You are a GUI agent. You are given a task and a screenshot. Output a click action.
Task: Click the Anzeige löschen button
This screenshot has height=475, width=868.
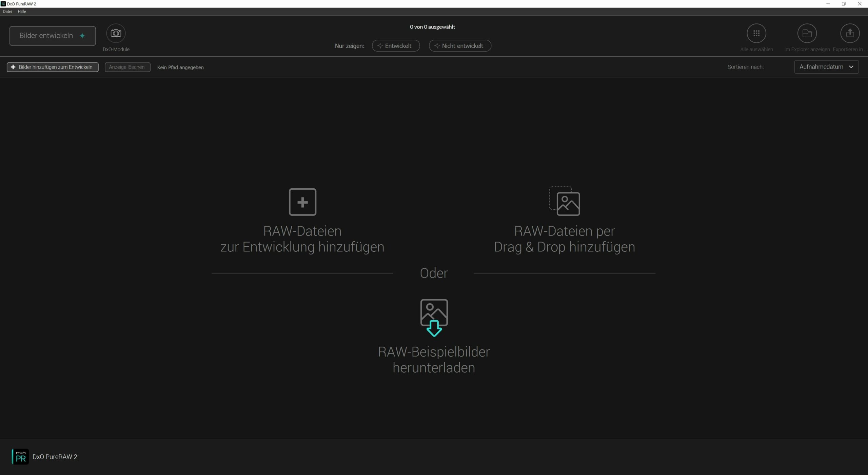[x=127, y=67]
